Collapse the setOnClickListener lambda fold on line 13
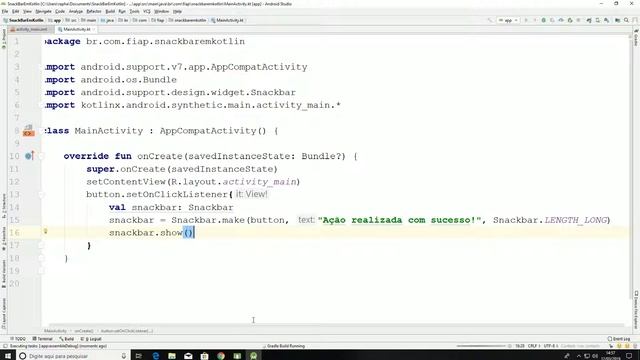 click(42, 194)
